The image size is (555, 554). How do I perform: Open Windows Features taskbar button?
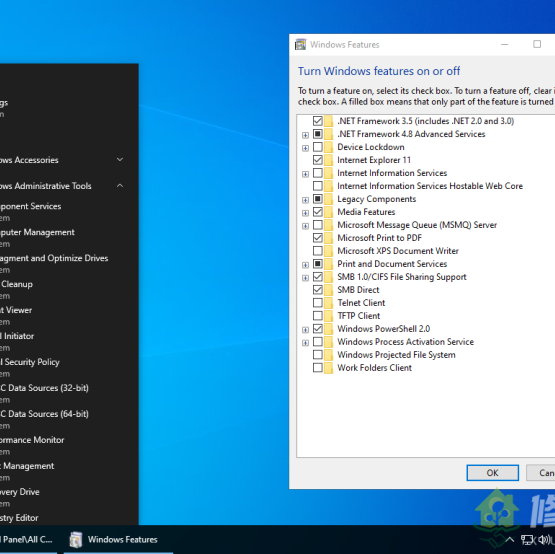118,539
